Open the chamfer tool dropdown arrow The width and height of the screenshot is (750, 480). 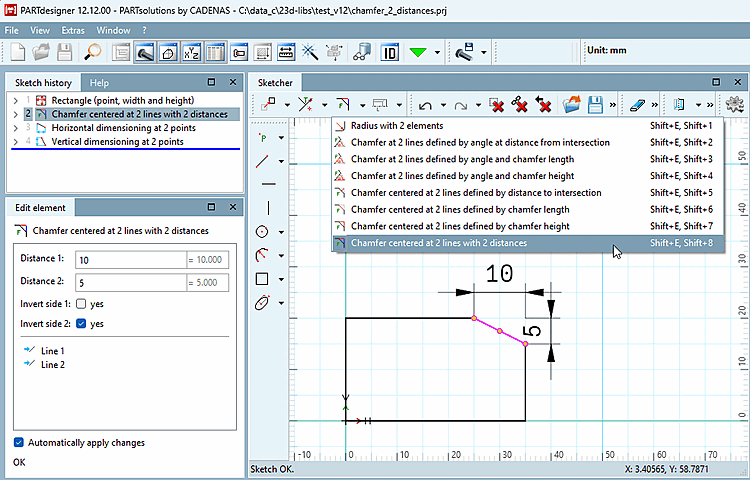click(363, 105)
